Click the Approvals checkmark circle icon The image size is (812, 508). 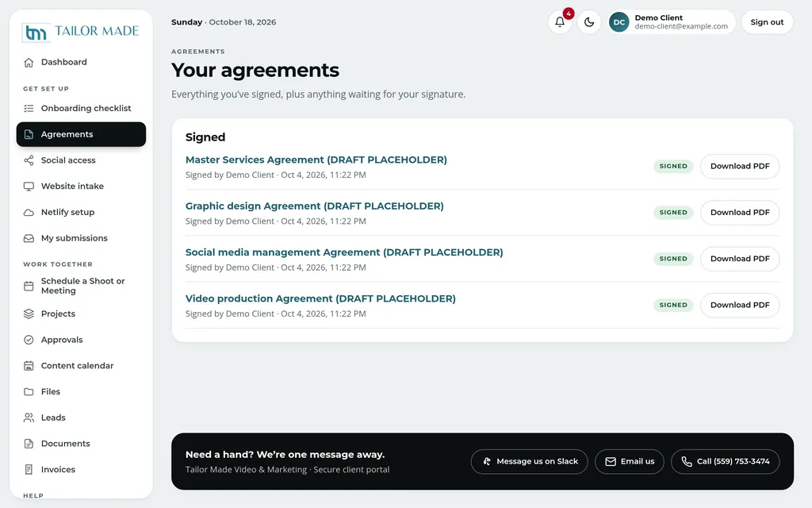coord(29,340)
